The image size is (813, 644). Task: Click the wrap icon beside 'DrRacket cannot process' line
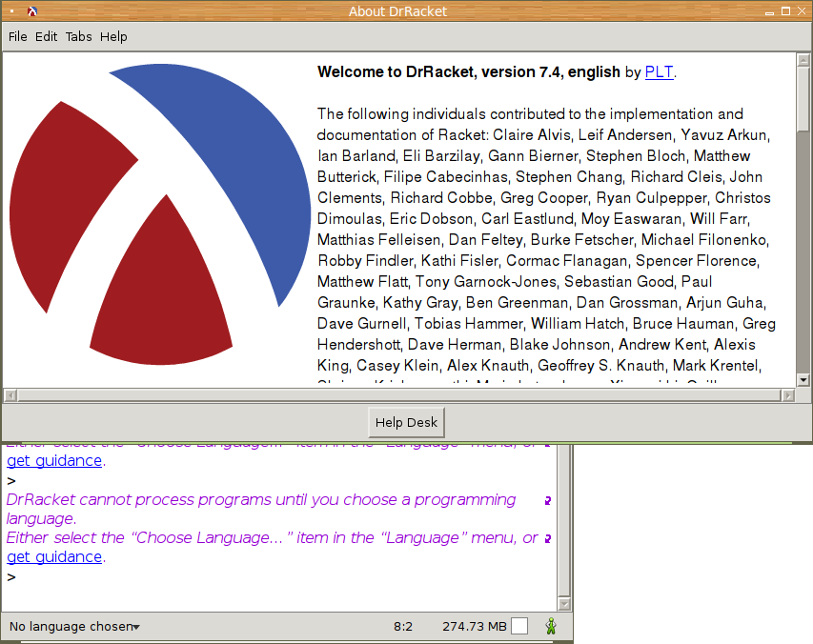tap(547, 500)
